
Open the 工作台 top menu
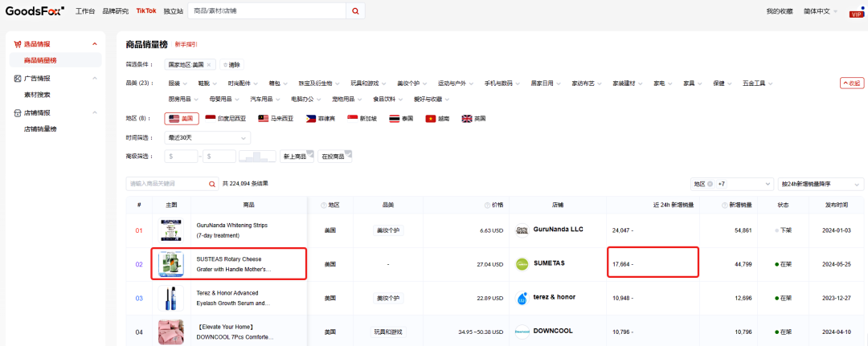coord(85,11)
